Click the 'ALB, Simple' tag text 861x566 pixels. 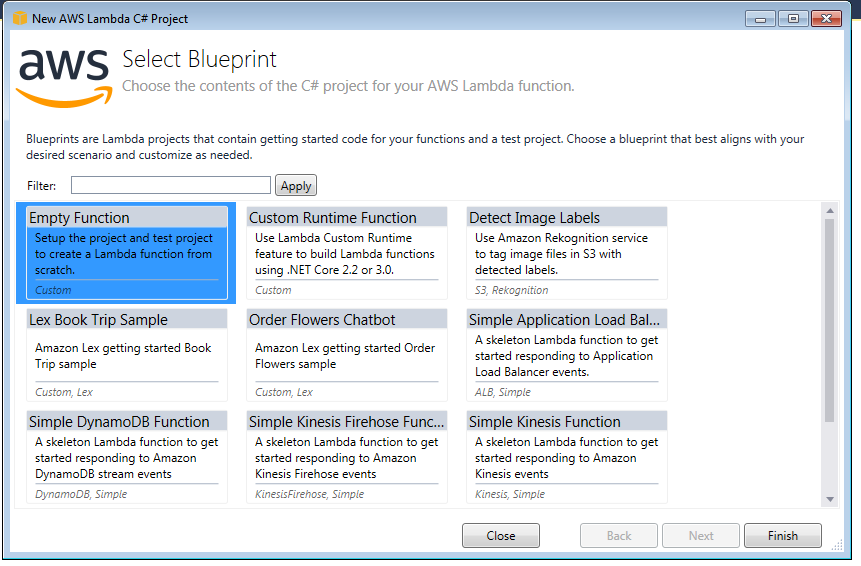pyautogui.click(x=502, y=392)
